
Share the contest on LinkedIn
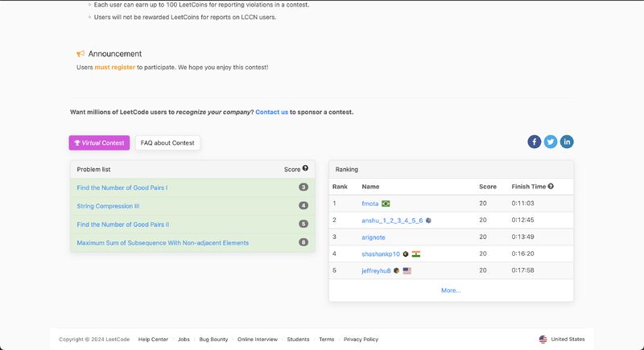[567, 142]
